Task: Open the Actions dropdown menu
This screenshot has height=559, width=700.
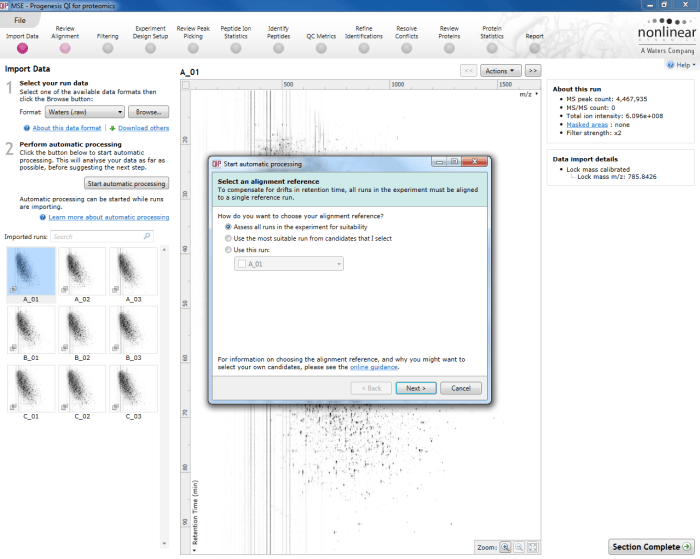Action: tap(500, 71)
